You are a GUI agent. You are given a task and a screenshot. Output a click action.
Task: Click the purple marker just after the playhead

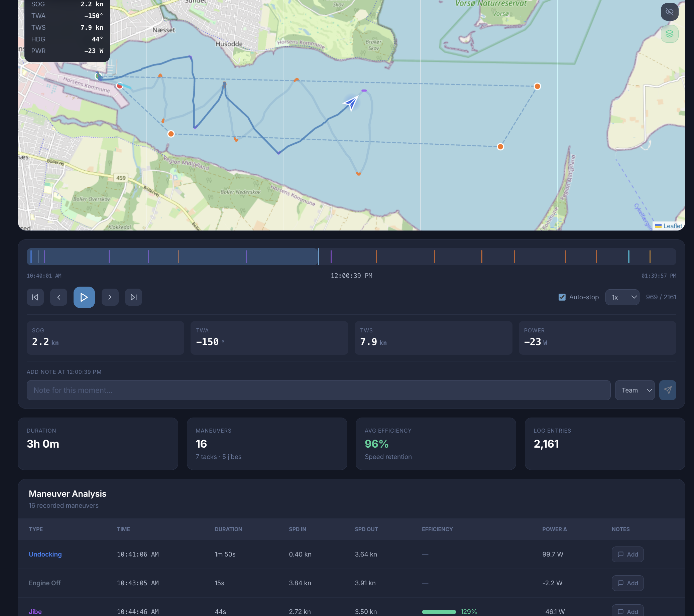point(331,257)
